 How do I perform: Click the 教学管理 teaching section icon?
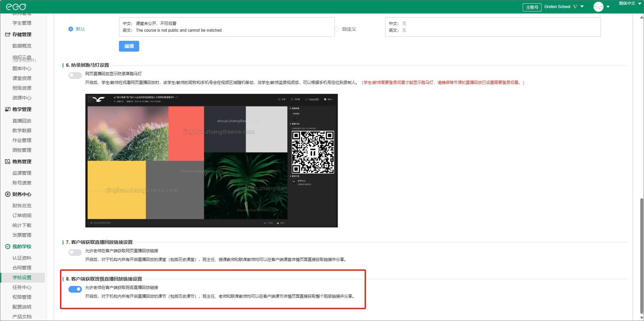(7, 109)
